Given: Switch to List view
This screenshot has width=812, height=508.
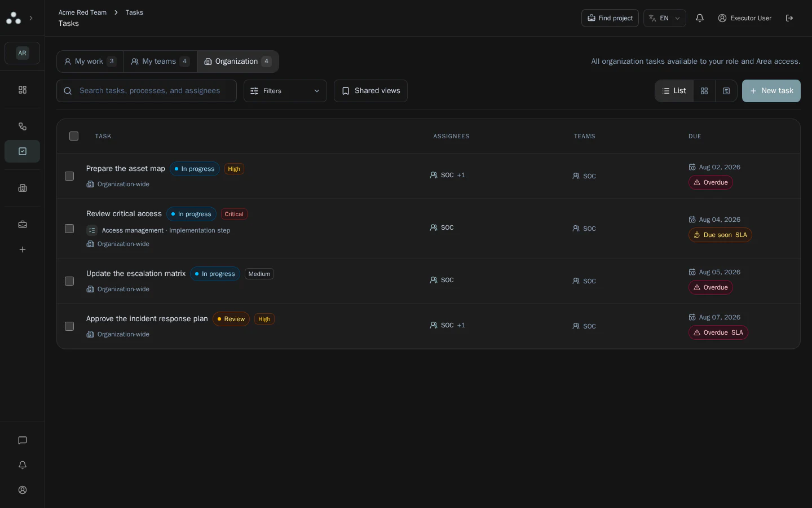Looking at the screenshot, I should [x=674, y=91].
